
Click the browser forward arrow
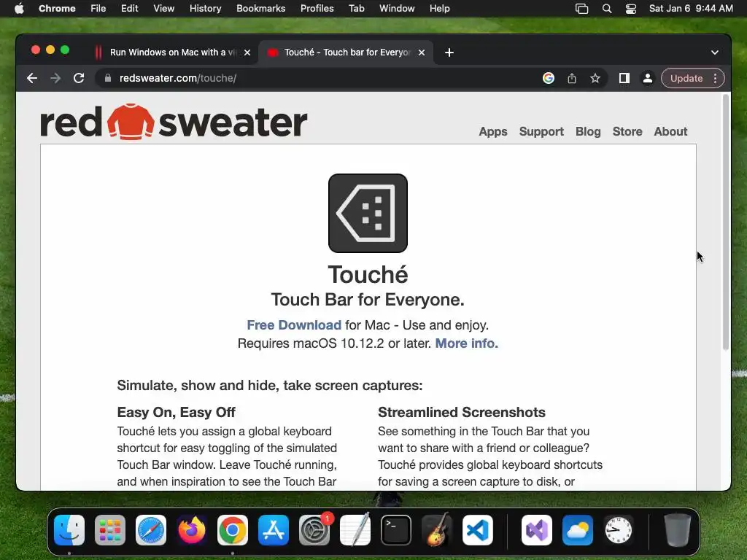pos(55,78)
